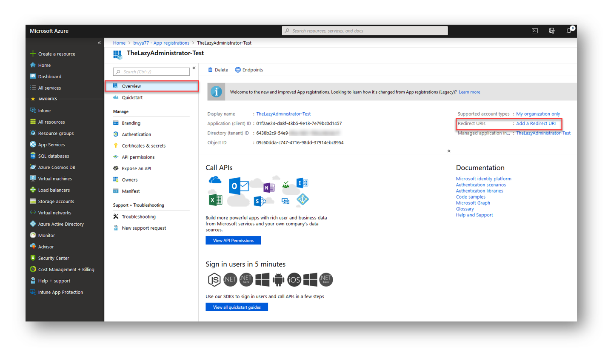Click the Security Center shield icon

(33, 258)
